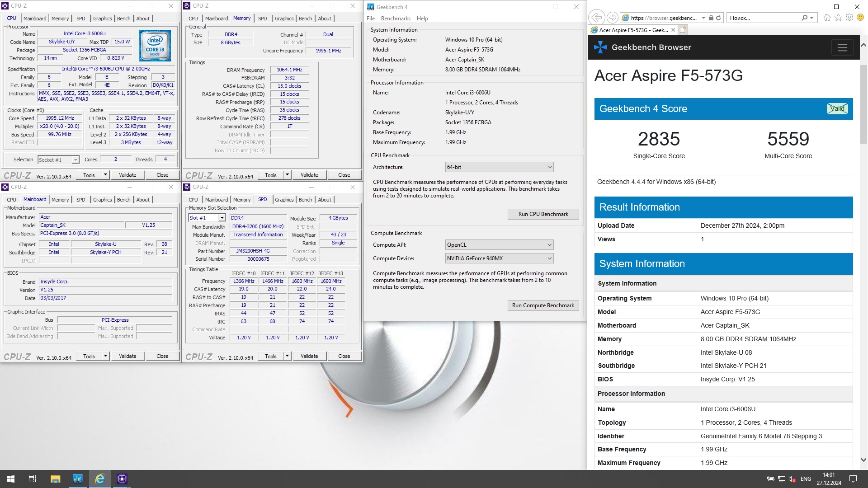This screenshot has width=868, height=488.
Task: Open Task View on the taskbar
Action: click(33, 479)
